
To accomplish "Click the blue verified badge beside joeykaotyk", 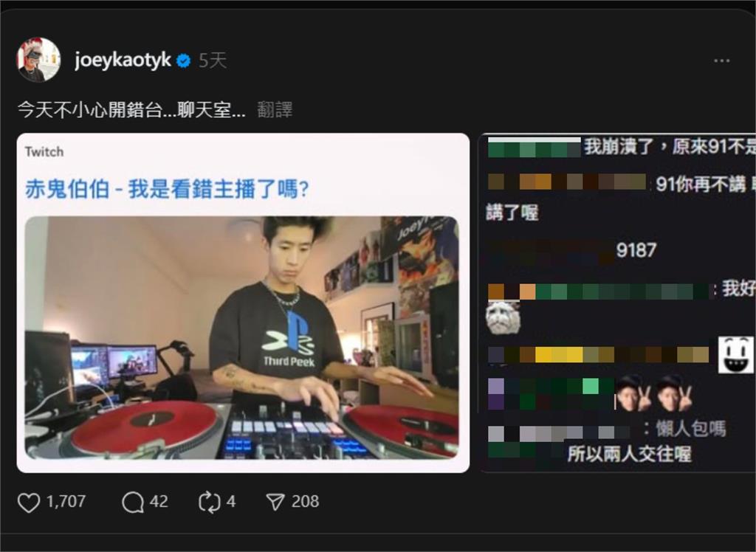I will 184,61.
